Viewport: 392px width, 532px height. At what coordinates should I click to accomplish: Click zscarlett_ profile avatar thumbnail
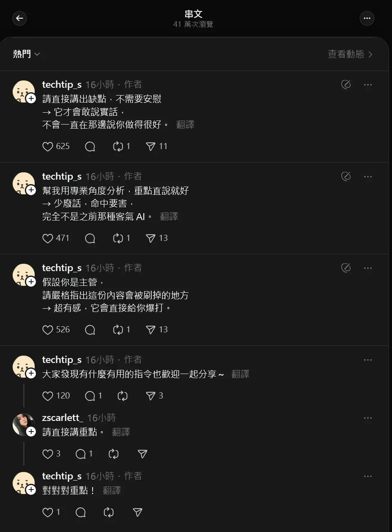coord(23,424)
